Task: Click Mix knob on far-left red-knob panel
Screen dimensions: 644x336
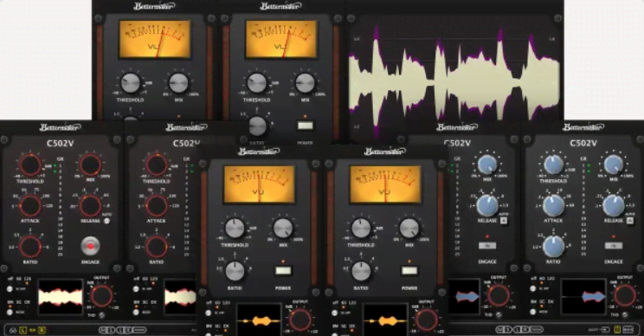Action: pos(90,165)
